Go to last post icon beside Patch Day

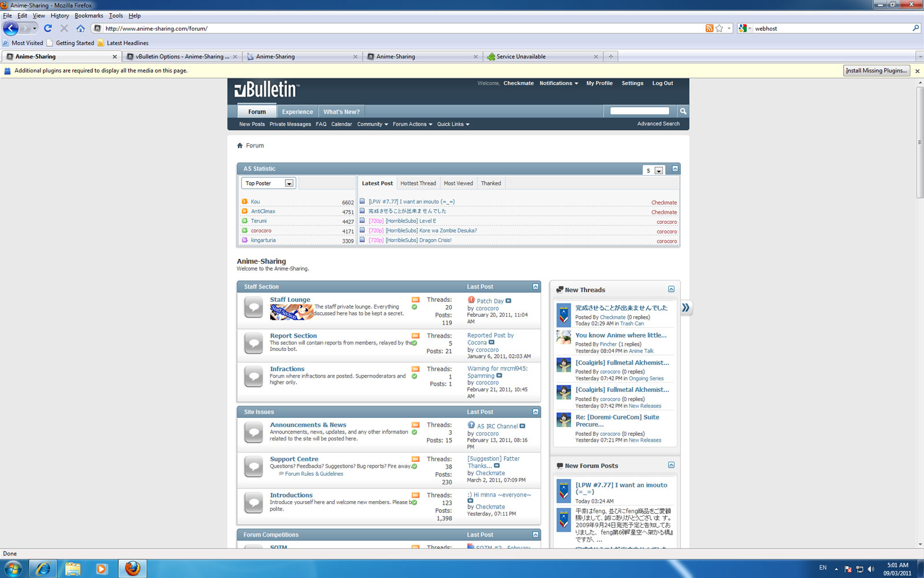coord(508,301)
